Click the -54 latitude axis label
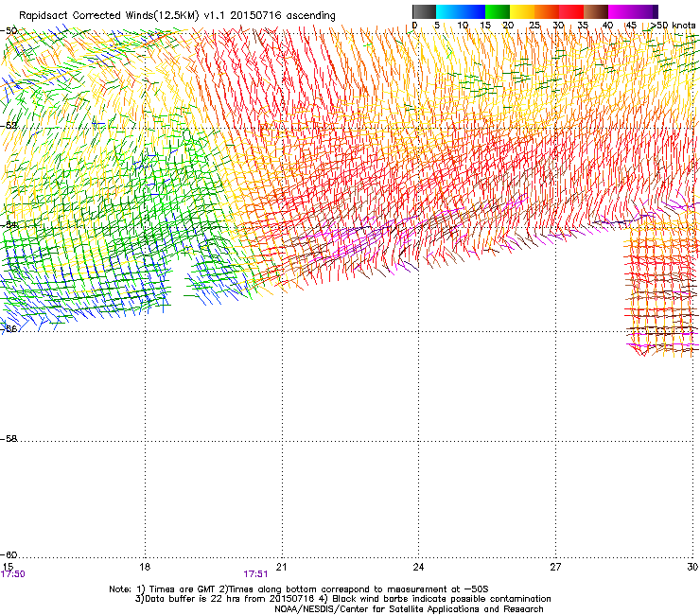Image resolution: width=700 pixels, height=615 pixels. click(9, 224)
